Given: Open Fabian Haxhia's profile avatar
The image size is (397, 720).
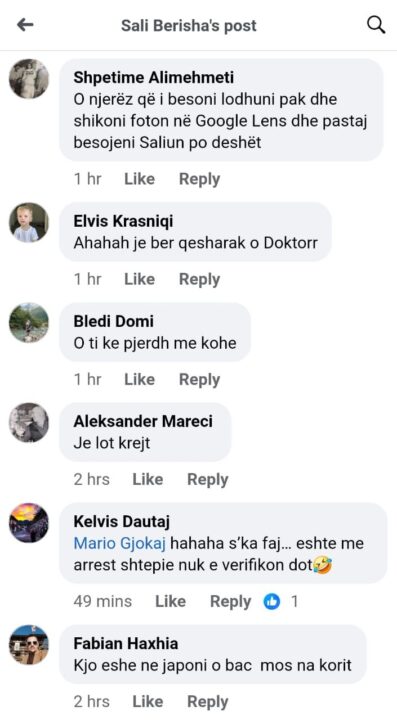Looking at the screenshot, I should [28, 645].
